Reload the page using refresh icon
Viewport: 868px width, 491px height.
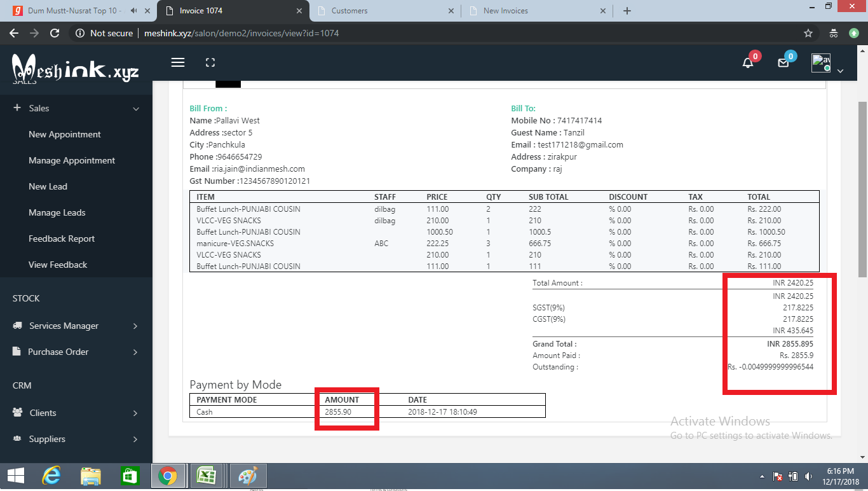[x=55, y=33]
